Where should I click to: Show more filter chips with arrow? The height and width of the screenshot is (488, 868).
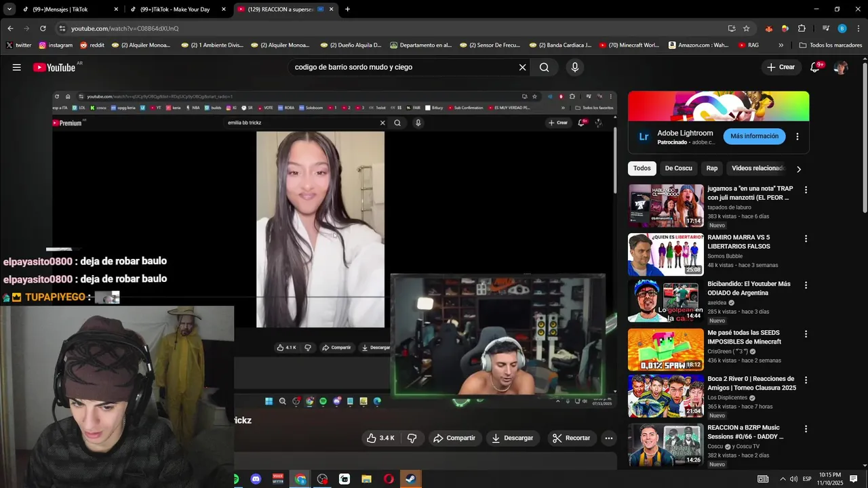[798, 169]
